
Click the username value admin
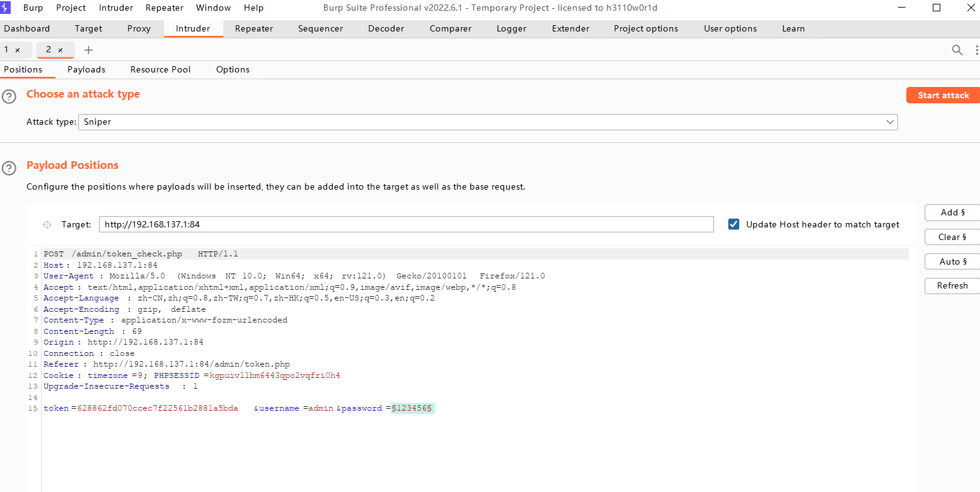[322, 408]
